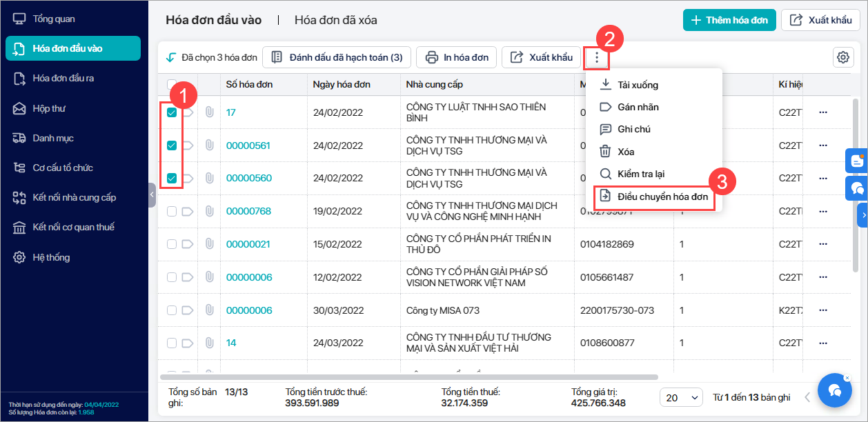Open row options for invoice 17
This screenshot has height=422, width=868.
tap(822, 112)
